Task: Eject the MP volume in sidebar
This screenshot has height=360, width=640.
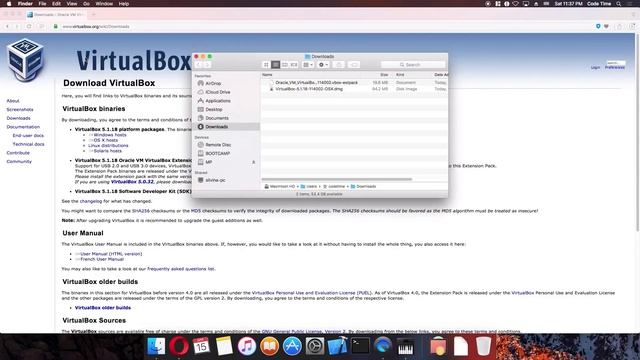Action: pos(253,162)
